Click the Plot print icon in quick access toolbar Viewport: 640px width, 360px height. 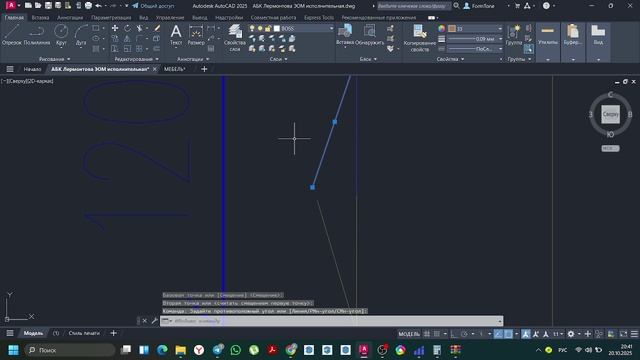tap(88, 6)
